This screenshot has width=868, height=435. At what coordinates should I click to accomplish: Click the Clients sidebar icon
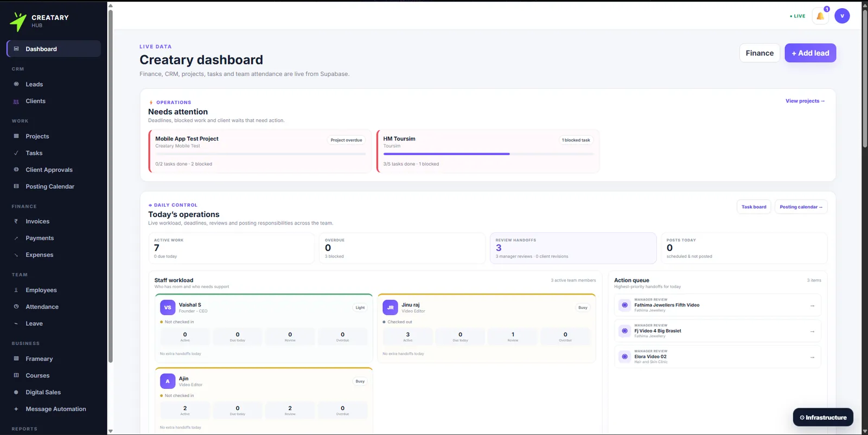(16, 101)
